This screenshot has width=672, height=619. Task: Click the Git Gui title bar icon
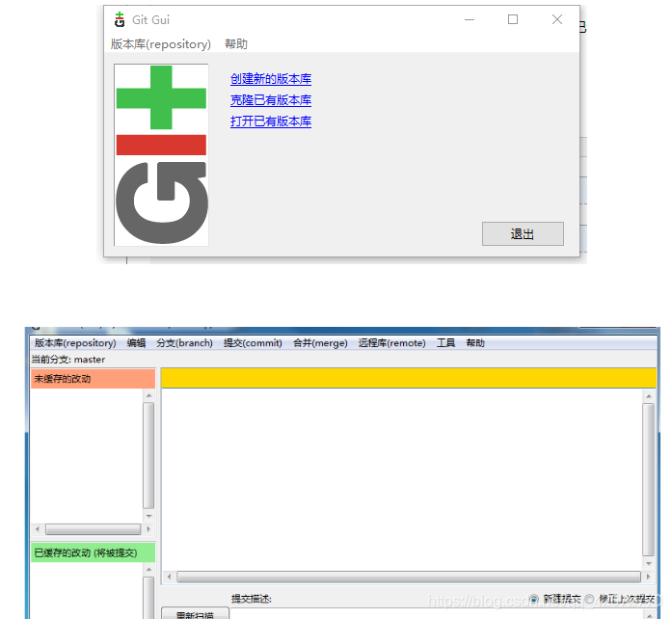[x=120, y=19]
